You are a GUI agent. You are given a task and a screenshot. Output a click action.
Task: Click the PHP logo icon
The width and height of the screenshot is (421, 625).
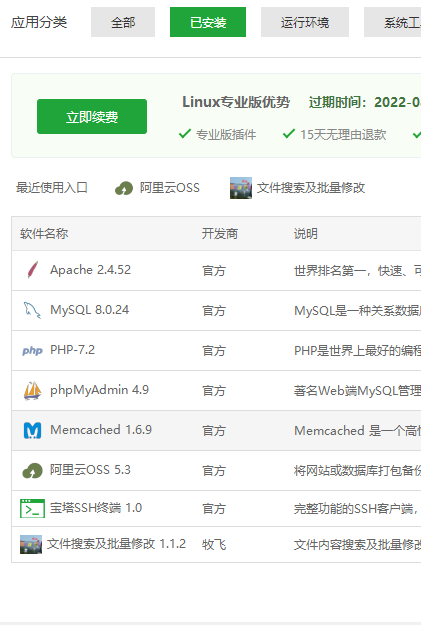[x=32, y=350]
